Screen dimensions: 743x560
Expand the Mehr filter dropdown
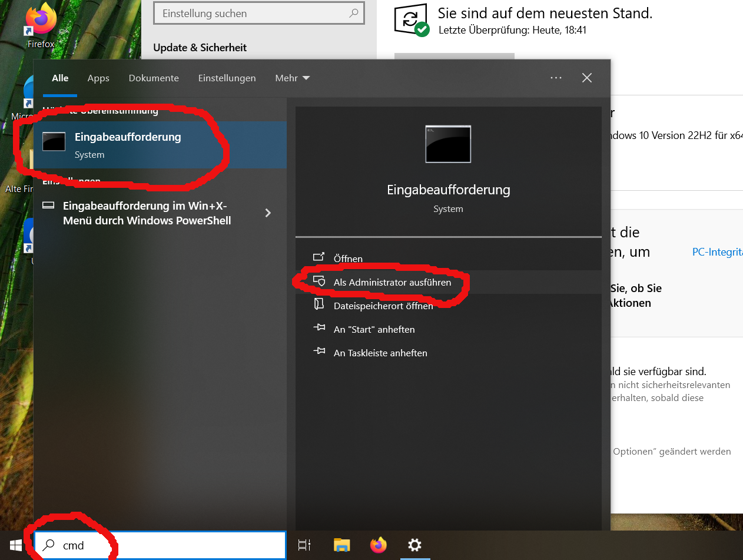click(292, 78)
